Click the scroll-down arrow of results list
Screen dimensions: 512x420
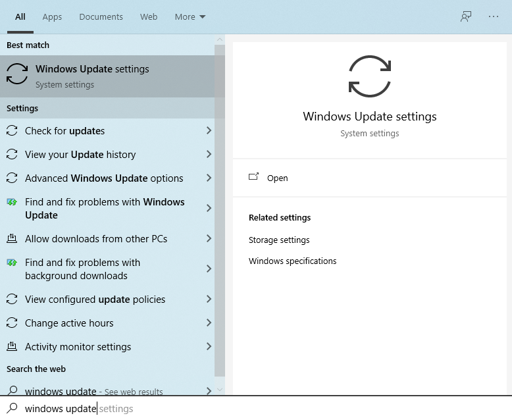(x=220, y=389)
